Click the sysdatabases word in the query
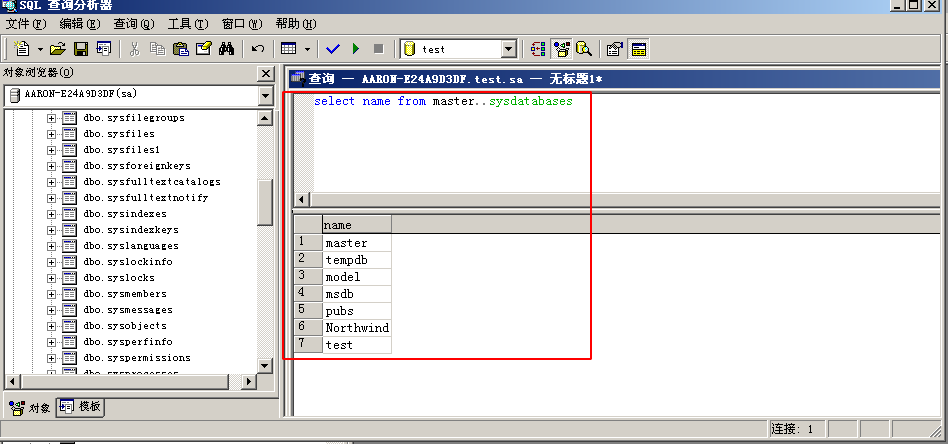The width and height of the screenshot is (948, 444). pyautogui.click(x=530, y=101)
